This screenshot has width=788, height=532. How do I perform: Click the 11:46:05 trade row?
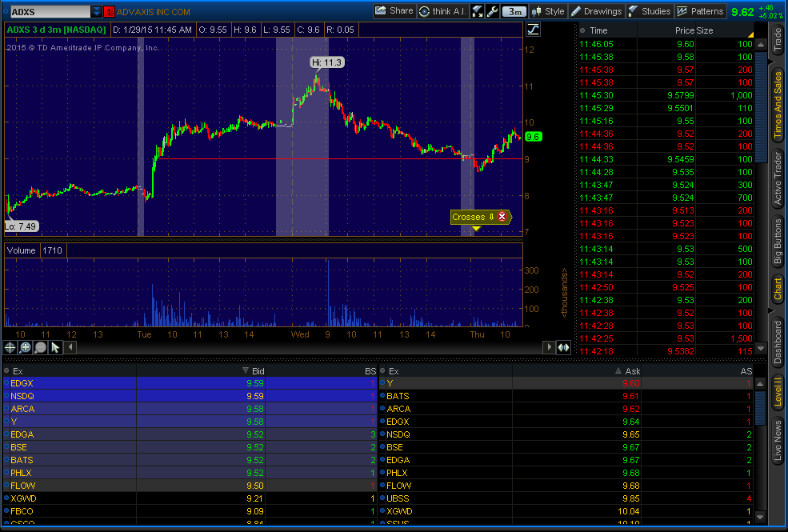tap(666, 44)
